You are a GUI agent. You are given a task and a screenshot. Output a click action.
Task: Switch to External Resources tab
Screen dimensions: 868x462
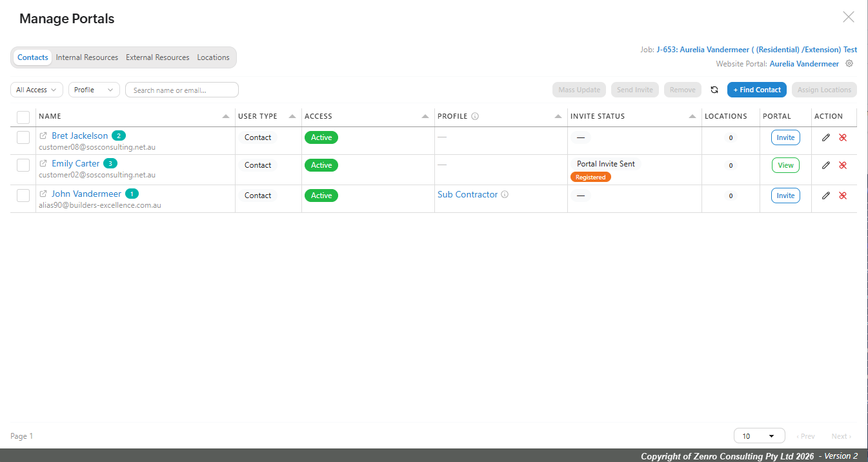coord(157,57)
